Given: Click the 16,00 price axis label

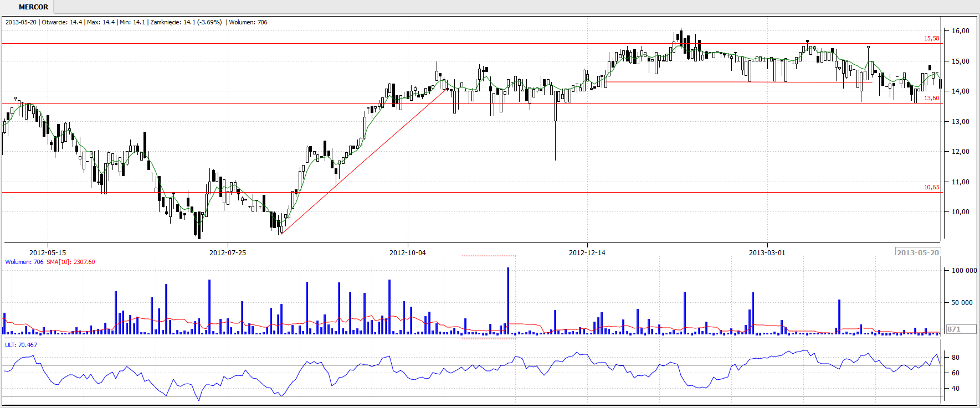Looking at the screenshot, I should (961, 31).
